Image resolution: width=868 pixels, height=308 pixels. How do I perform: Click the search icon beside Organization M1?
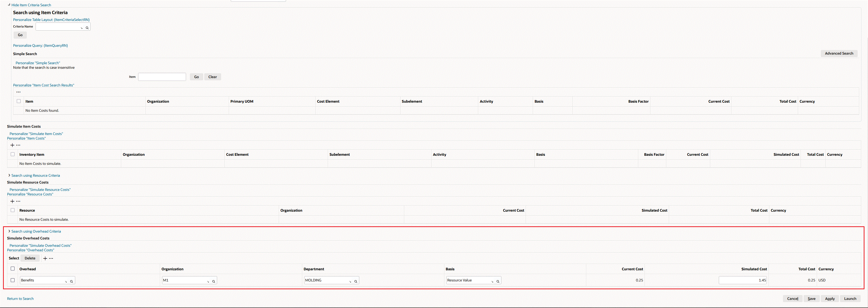214,281
